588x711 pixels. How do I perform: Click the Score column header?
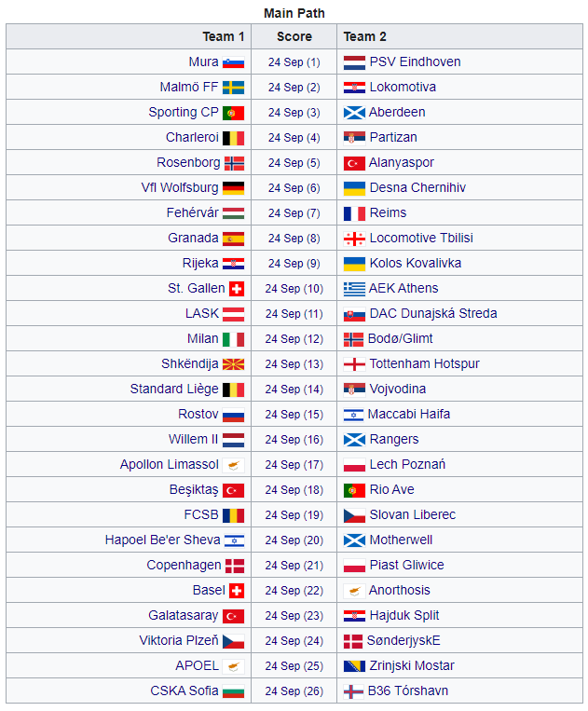(x=294, y=37)
